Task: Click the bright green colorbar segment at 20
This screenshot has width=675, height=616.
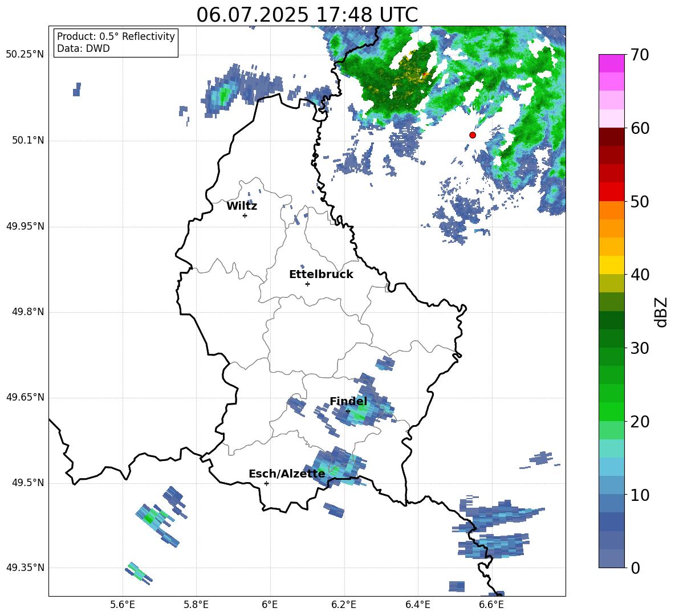Action: (612, 411)
